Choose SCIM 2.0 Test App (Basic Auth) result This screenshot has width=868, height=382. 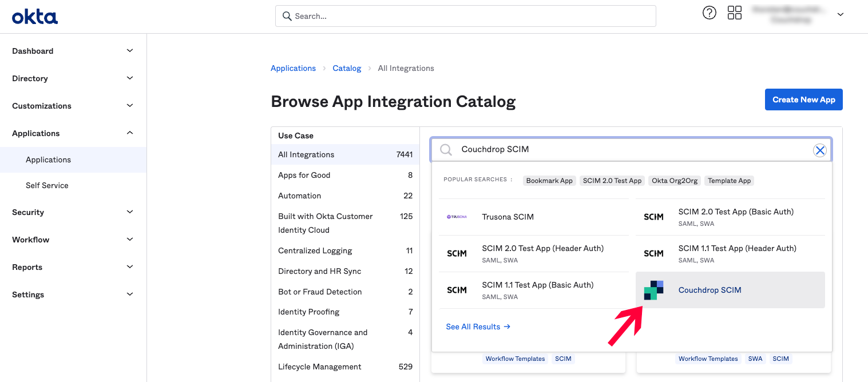(x=730, y=217)
